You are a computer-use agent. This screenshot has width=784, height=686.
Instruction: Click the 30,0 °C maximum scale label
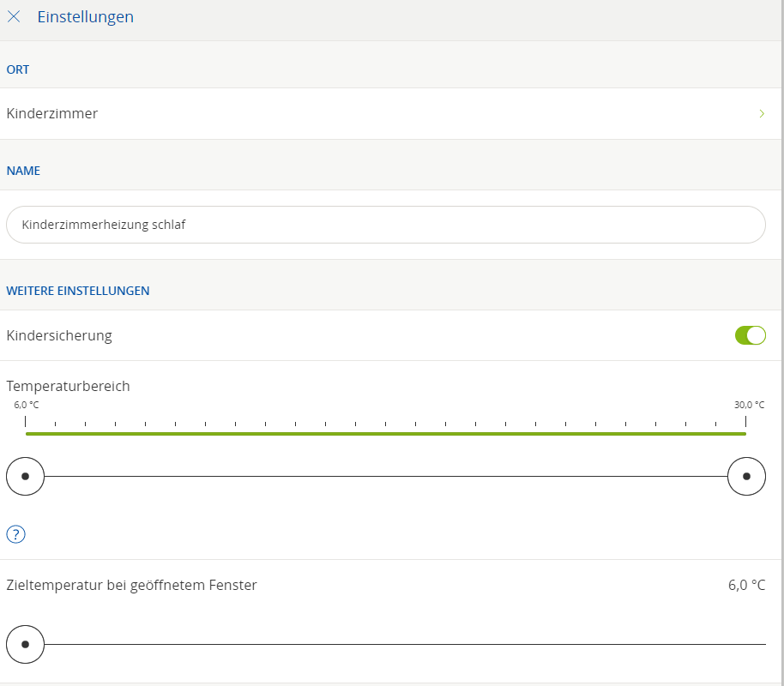click(749, 405)
